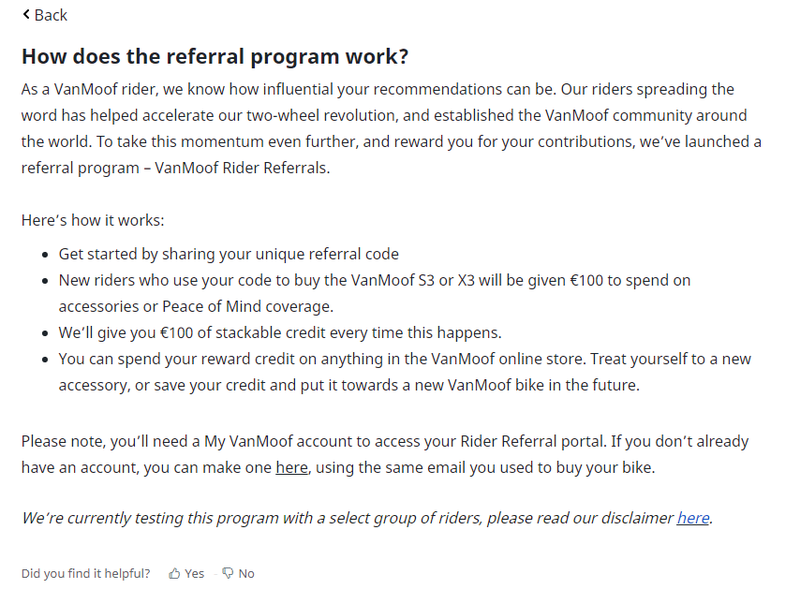Viewport: 800px width, 589px height.
Task: Click the 'How does the referral program work?' heading
Action: pos(215,56)
